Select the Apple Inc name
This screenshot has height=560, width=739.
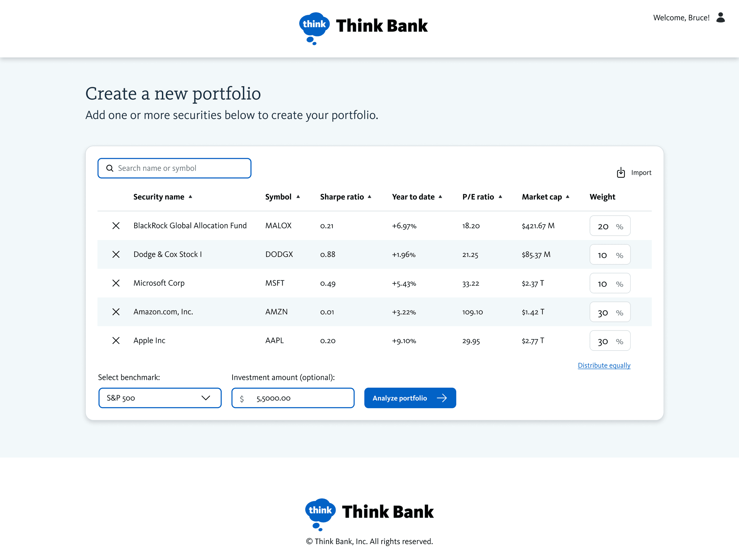pyautogui.click(x=149, y=341)
